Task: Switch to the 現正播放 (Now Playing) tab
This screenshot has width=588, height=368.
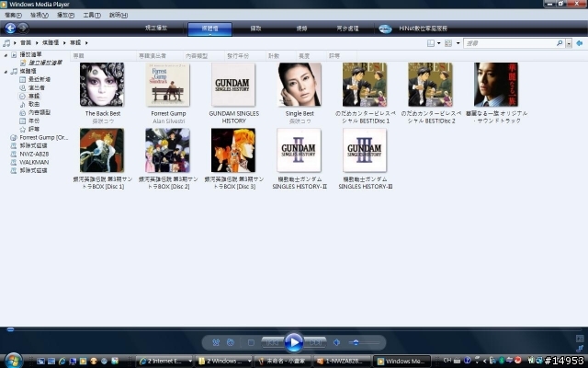Action: 156,29
